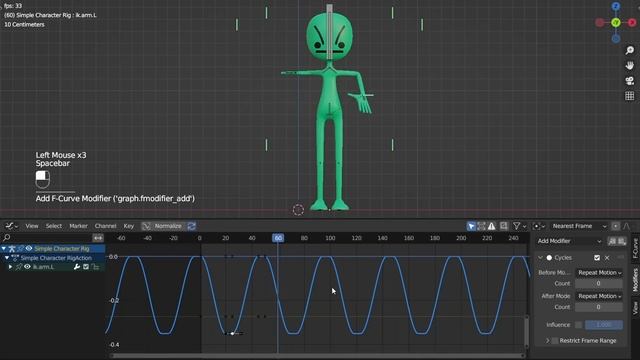Toggle visibility eye on ik.arm.L channel

(27, 267)
